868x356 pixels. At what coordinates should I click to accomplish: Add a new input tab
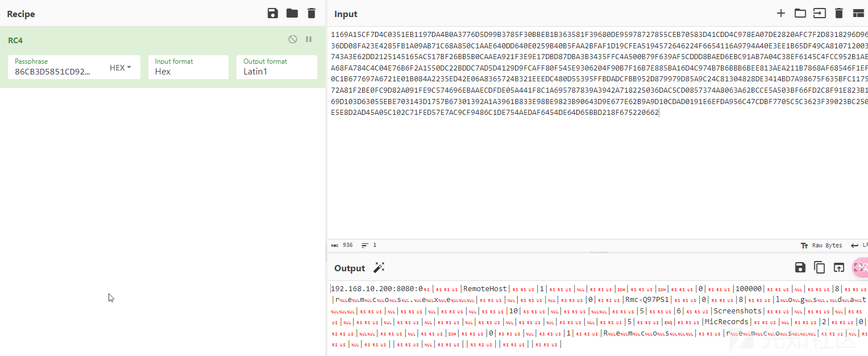point(781,14)
